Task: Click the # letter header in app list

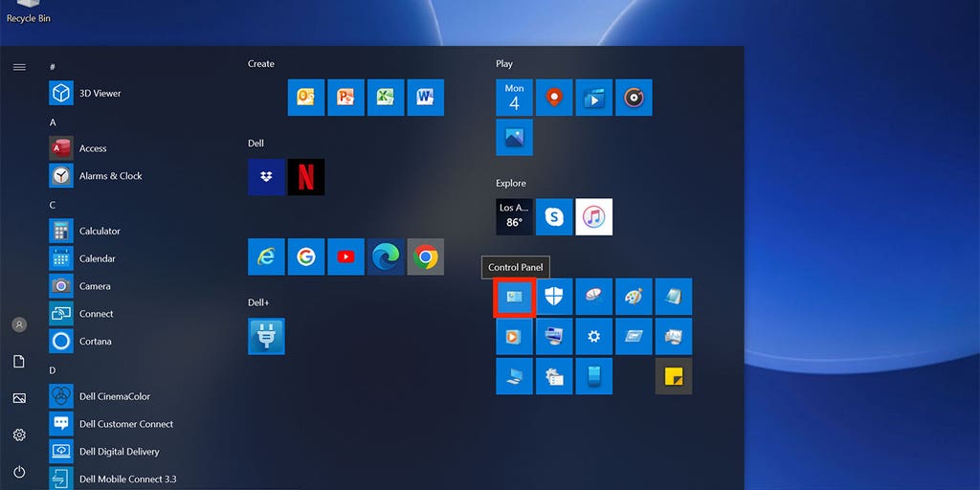Action: (x=53, y=67)
